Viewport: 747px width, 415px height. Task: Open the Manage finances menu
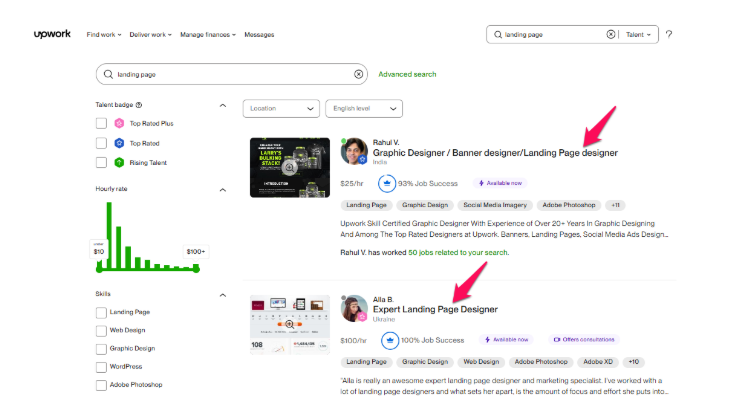(208, 34)
